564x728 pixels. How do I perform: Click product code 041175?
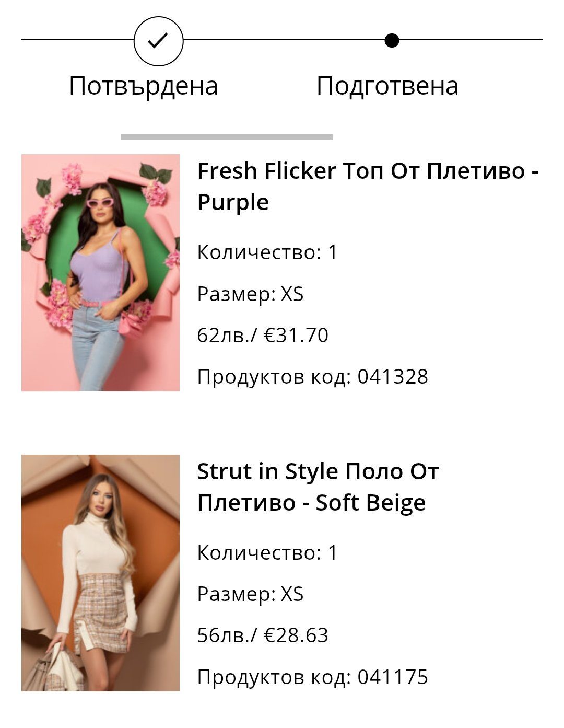tap(312, 677)
